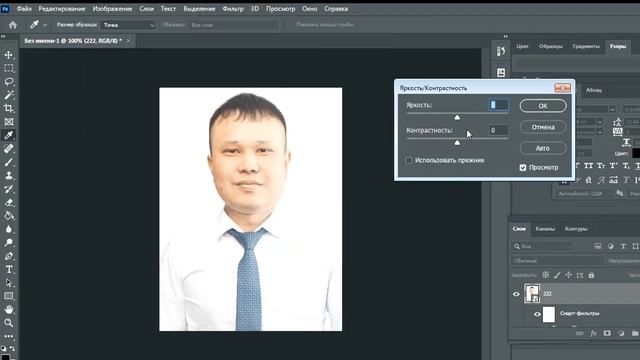640x360 pixels.
Task: Filter layers by type layers icon
Action: click(623, 246)
